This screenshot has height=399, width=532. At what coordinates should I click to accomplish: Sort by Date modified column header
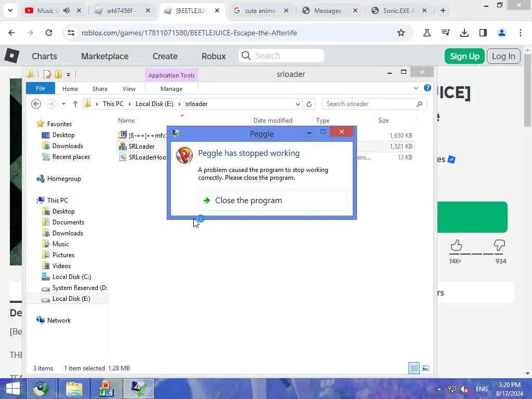pos(273,121)
